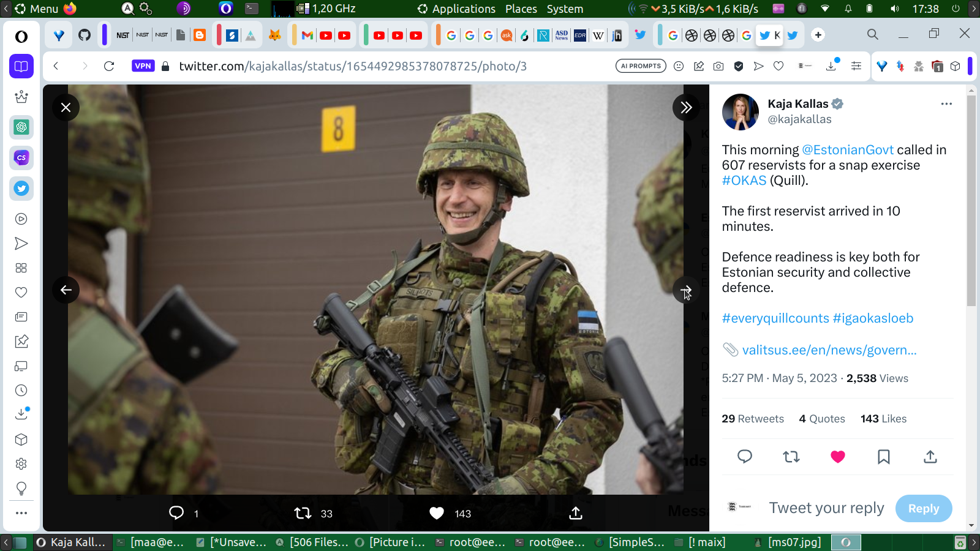Switch to the Wikipedia tab
This screenshot has height=551, width=980.
coord(598,35)
